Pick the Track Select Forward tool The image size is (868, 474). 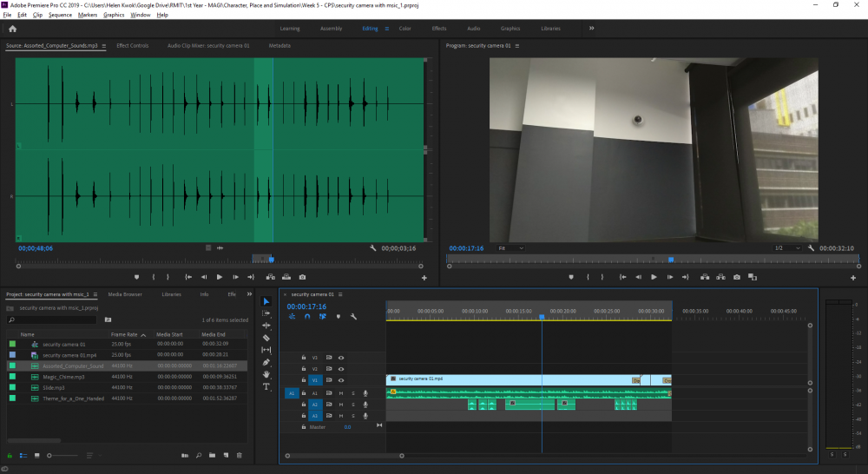coord(266,313)
